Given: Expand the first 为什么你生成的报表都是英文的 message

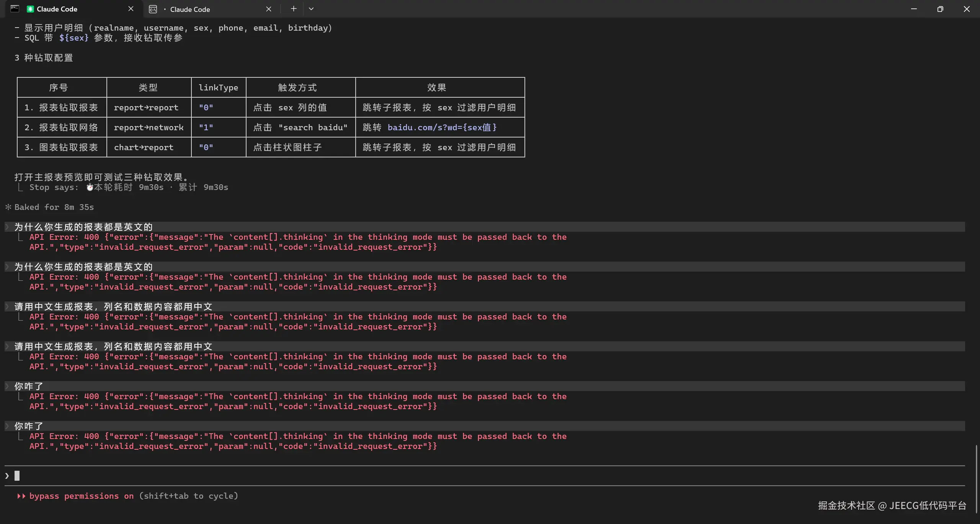Looking at the screenshot, I should (7, 227).
